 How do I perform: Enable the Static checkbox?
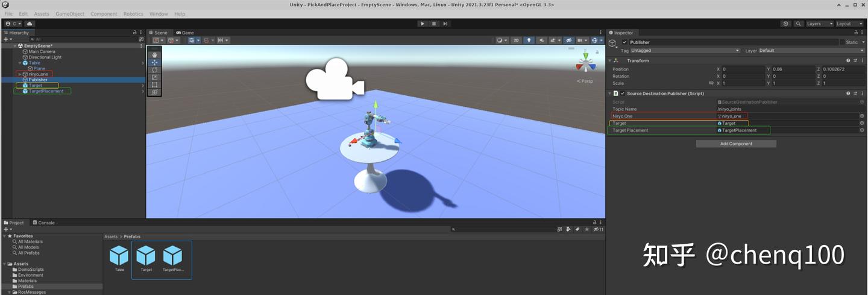pyautogui.click(x=842, y=42)
